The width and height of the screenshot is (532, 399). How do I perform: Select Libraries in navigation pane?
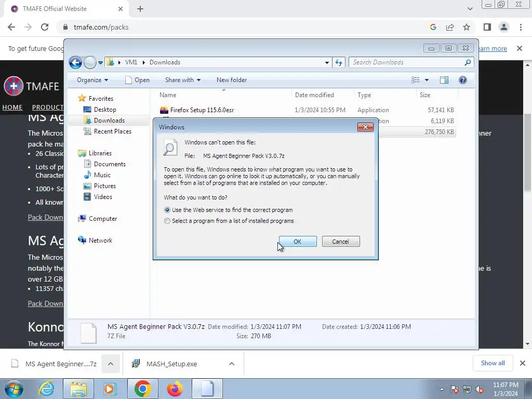click(100, 153)
